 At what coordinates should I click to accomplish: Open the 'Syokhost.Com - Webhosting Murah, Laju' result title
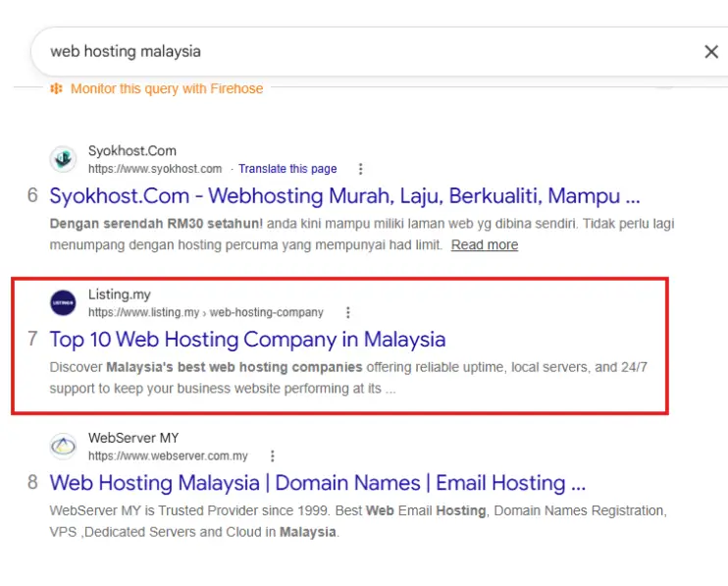coord(345,195)
